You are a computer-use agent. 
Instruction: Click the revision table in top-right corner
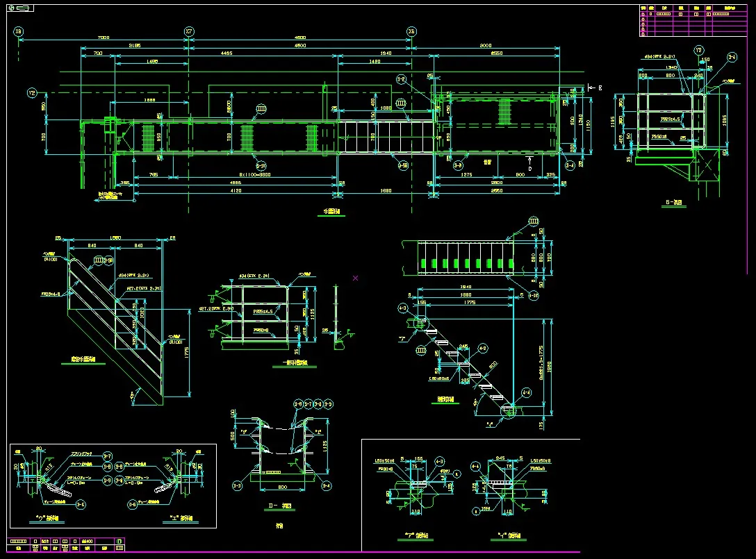point(695,21)
